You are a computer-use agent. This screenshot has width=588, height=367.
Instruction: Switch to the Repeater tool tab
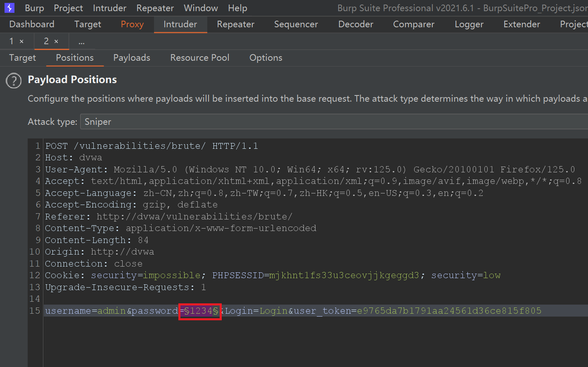tap(235, 24)
